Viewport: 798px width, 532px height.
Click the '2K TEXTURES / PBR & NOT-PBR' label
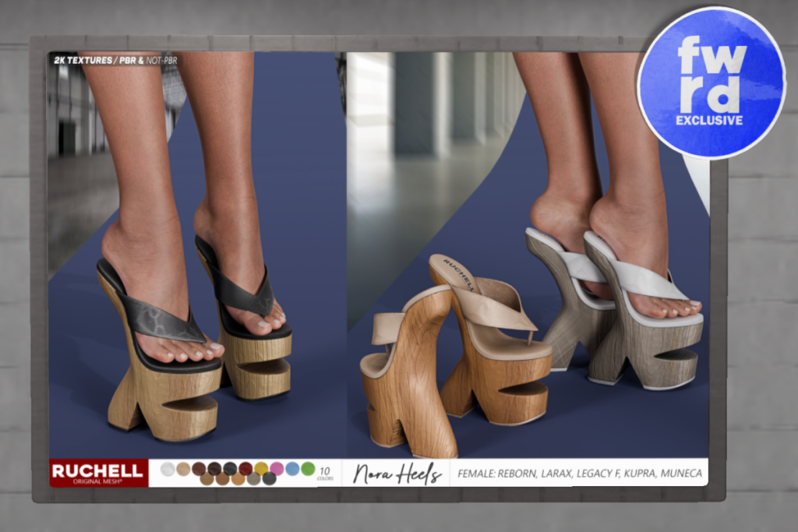[115, 61]
